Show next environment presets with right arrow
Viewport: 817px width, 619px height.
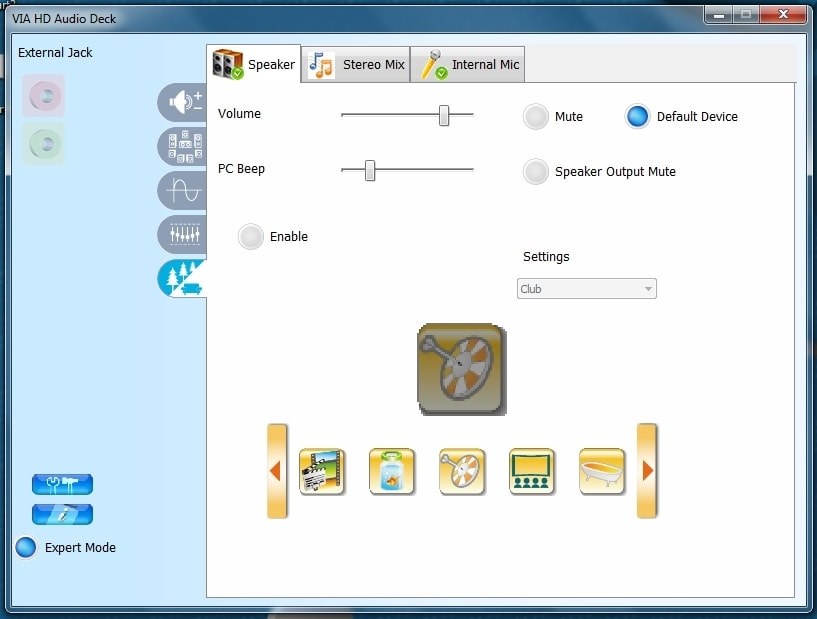point(647,471)
